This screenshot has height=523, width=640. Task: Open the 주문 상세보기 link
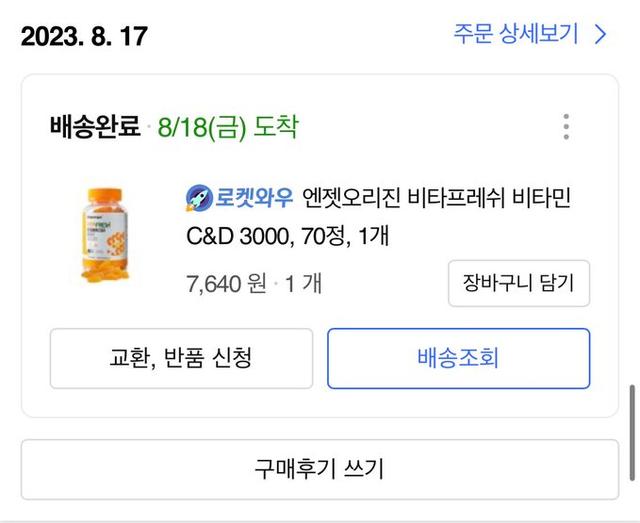pyautogui.click(x=516, y=34)
